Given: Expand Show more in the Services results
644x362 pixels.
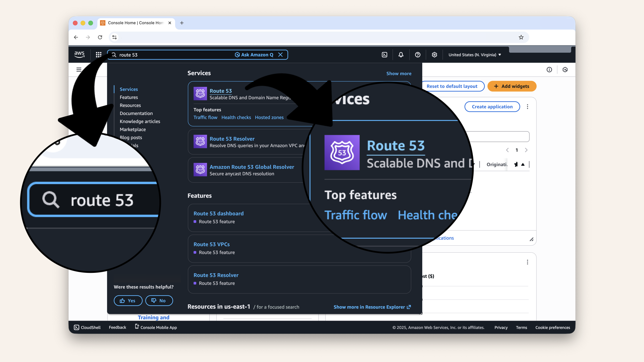Looking at the screenshot, I should 399,73.
